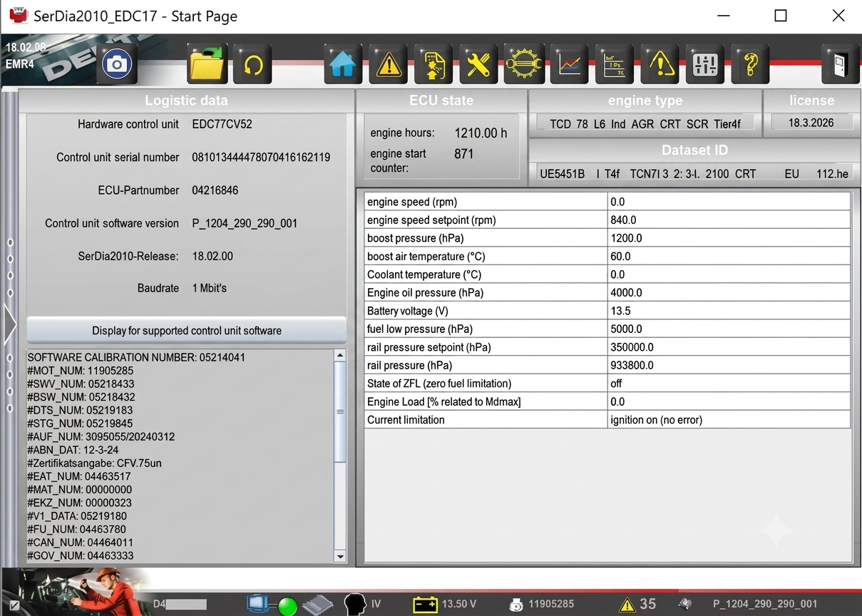The width and height of the screenshot is (862, 616).
Task: Click the Dataset ID value UE5451B field
Action: tap(694, 173)
